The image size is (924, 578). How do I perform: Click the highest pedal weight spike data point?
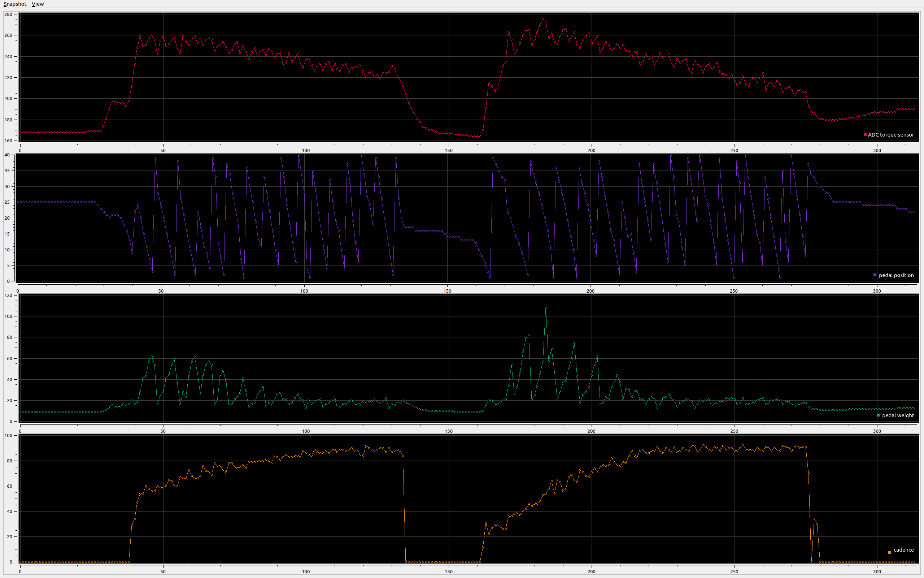pyautogui.click(x=546, y=308)
